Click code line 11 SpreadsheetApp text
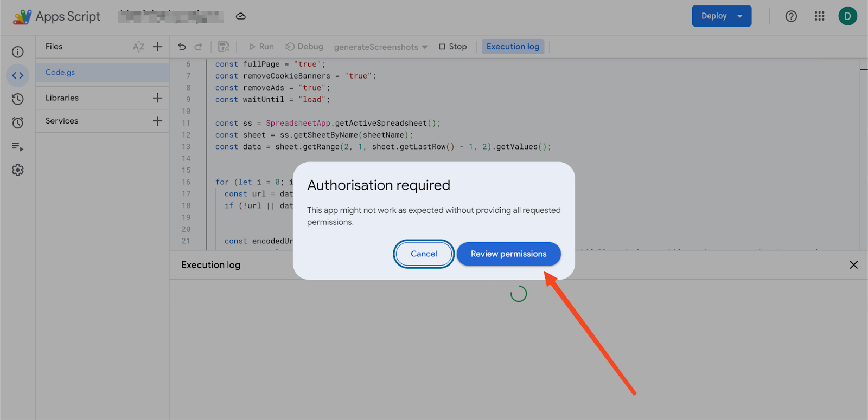868x420 pixels. [x=298, y=124]
